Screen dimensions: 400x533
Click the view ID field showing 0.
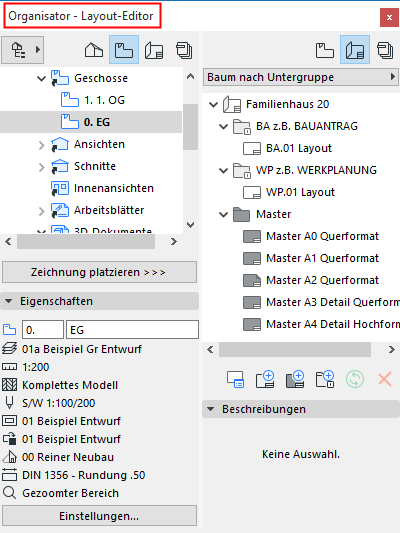tap(43, 330)
